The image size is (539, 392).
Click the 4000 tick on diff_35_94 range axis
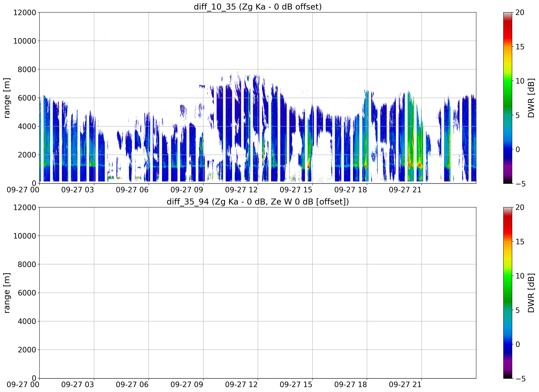(27, 321)
